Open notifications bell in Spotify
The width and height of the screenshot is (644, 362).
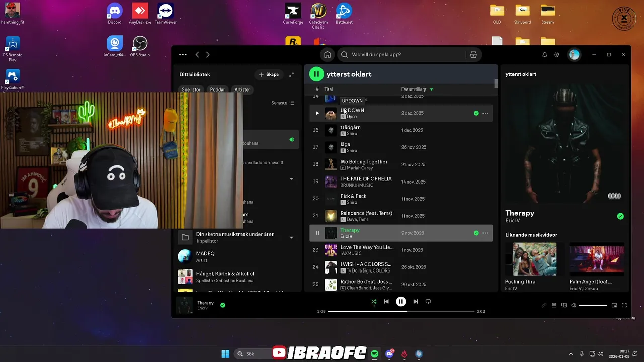[x=544, y=55]
